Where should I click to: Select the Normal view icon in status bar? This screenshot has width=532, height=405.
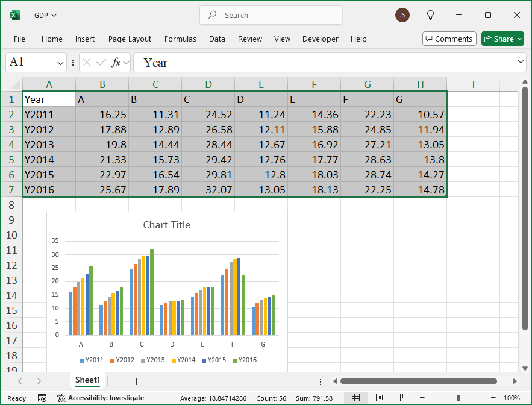pos(355,397)
